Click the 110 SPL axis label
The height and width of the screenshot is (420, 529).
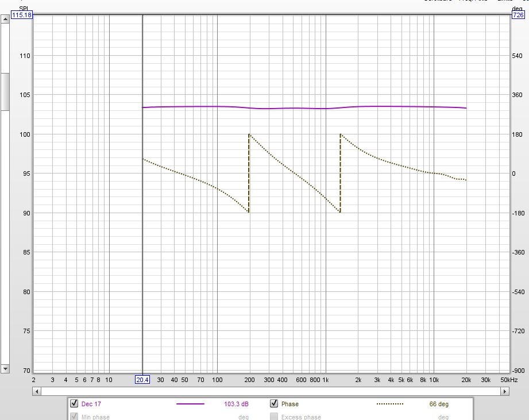coord(25,56)
